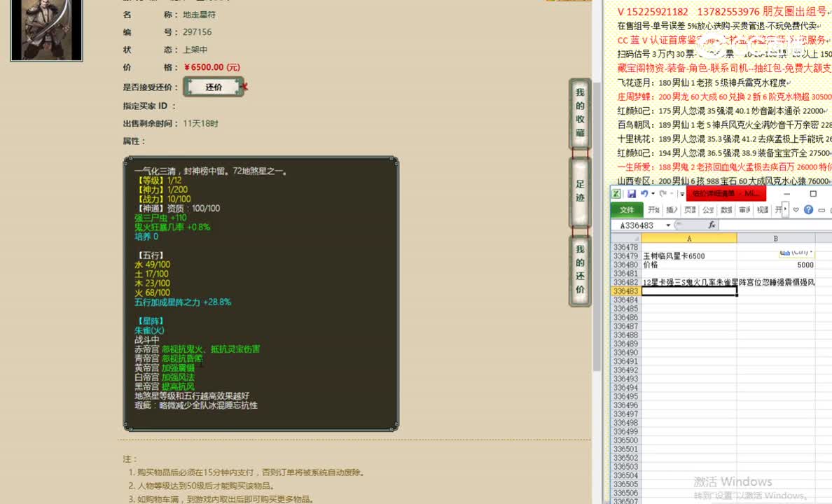The width and height of the screenshot is (832, 504).
Task: Switch to the 页面 Page Layout ribbon tab
Action: tap(690, 209)
